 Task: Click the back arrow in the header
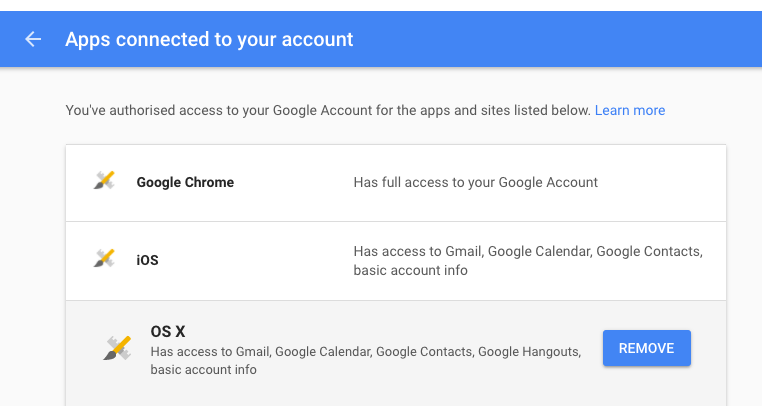tap(34, 39)
